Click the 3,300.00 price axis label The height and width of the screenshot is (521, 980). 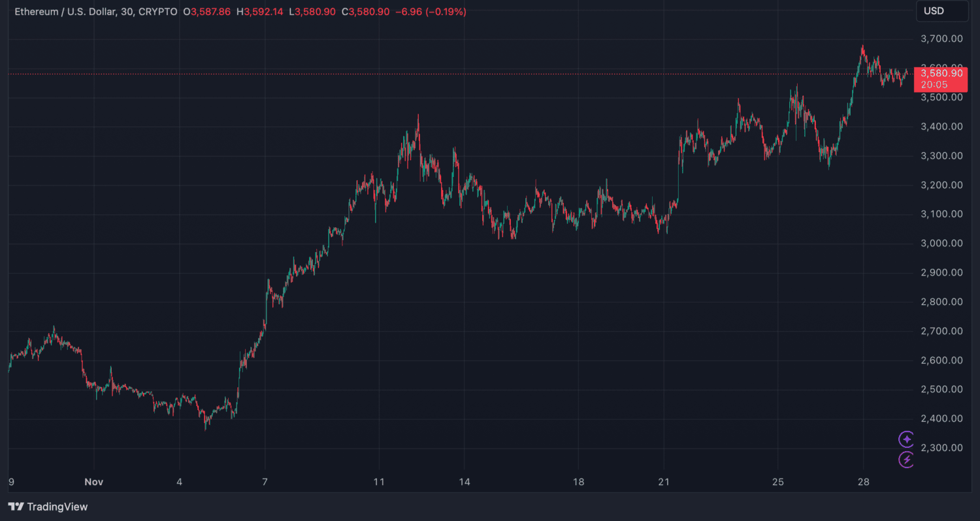pyautogui.click(x=940, y=156)
